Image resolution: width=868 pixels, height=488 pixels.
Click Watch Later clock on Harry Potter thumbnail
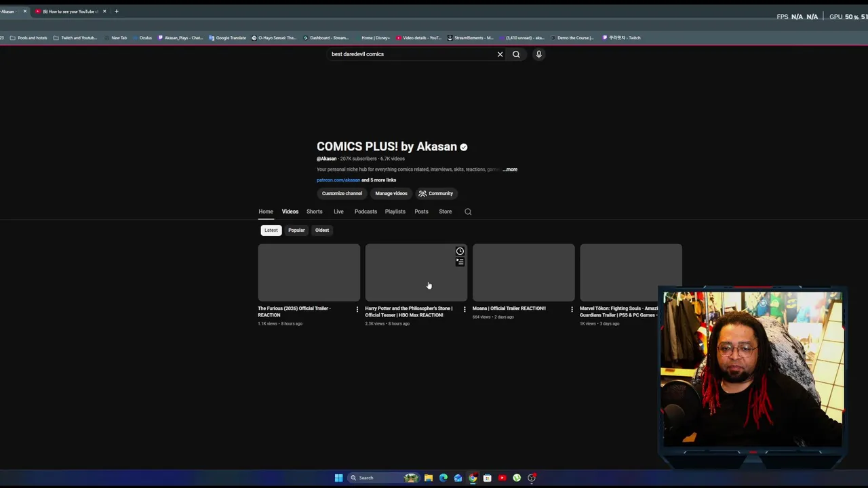click(460, 251)
